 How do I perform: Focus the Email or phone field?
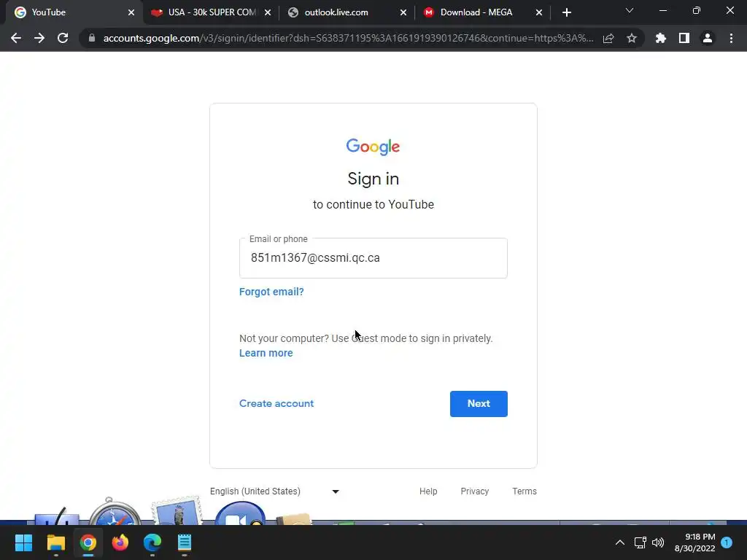pyautogui.click(x=373, y=258)
